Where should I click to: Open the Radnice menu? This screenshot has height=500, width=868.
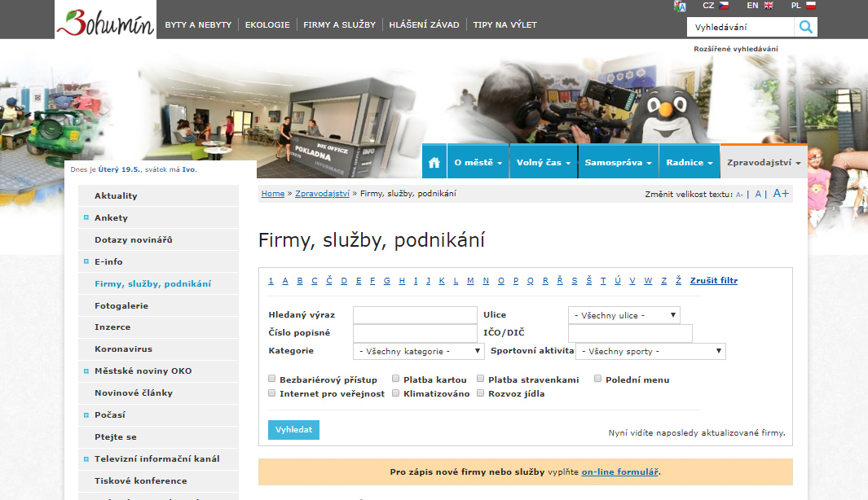(x=690, y=162)
